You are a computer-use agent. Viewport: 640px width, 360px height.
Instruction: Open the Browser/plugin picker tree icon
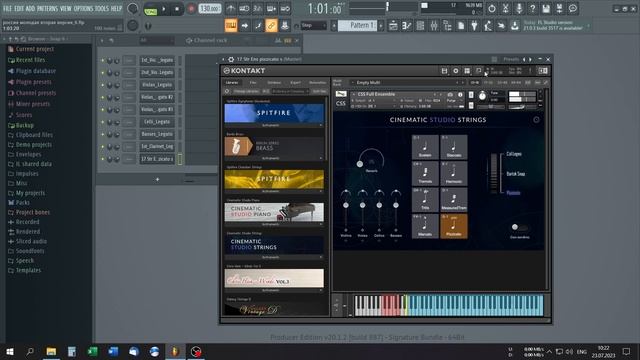(x=447, y=26)
